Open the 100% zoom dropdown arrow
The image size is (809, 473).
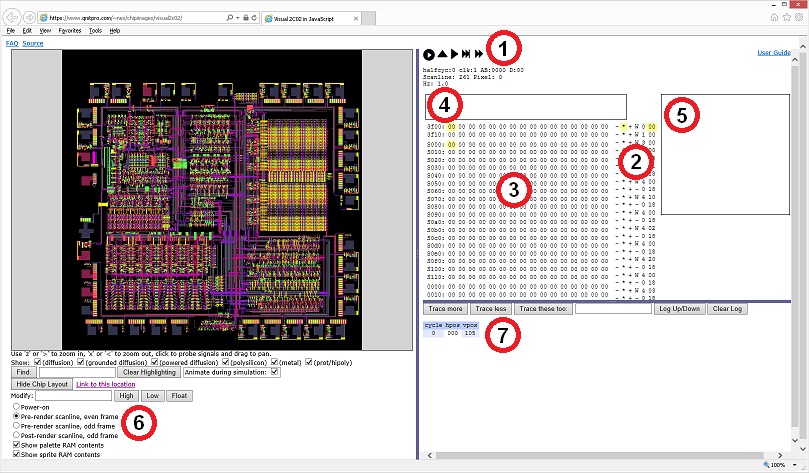795,465
